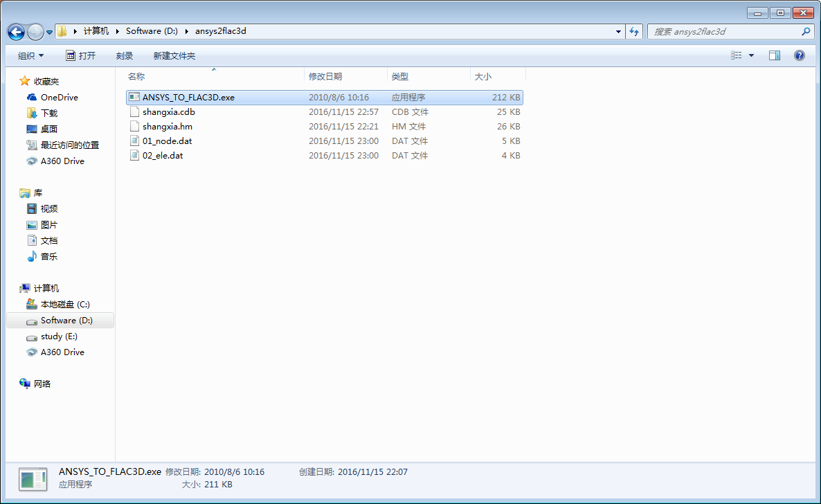Open the 组织 dropdown menu
Screen dimensions: 821x504
pyautogui.click(x=30, y=55)
